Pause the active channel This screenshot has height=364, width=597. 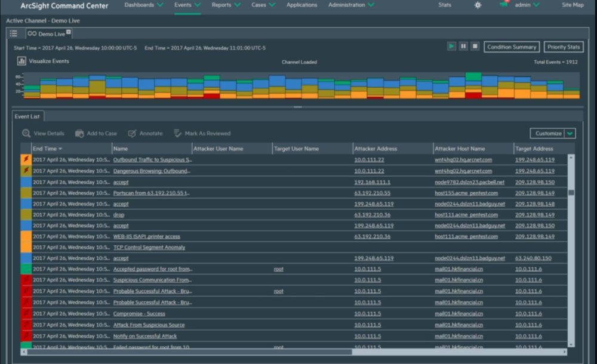(x=463, y=47)
